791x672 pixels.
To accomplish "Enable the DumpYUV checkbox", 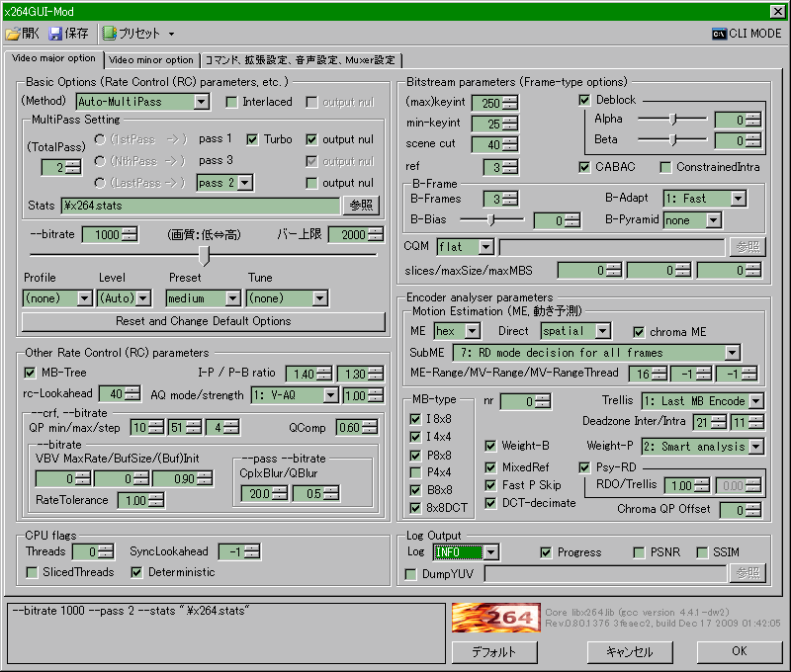I will (410, 575).
